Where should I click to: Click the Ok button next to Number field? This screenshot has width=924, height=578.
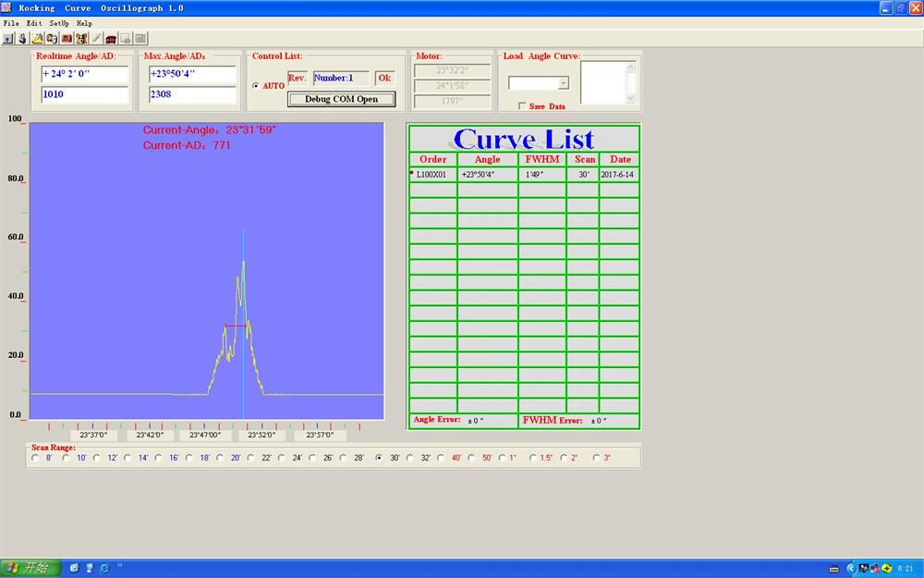(x=383, y=78)
